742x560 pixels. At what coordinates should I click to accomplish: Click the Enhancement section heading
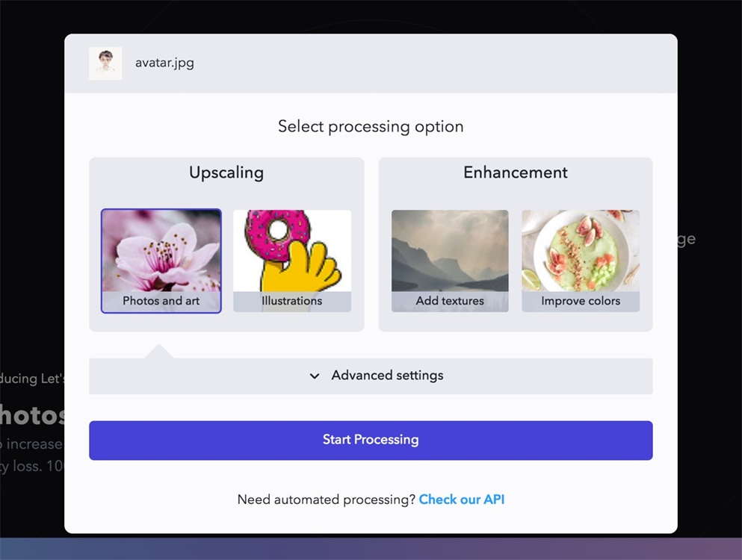516,172
